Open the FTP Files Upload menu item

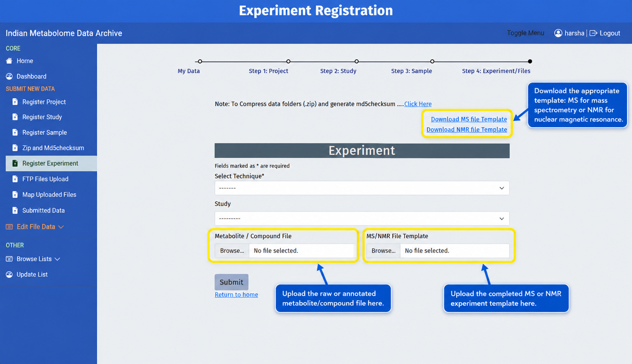(x=45, y=179)
